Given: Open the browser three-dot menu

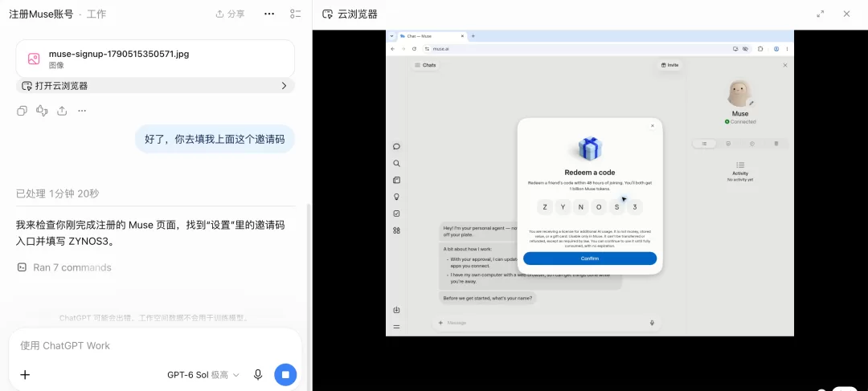Looking at the screenshot, I should (787, 49).
